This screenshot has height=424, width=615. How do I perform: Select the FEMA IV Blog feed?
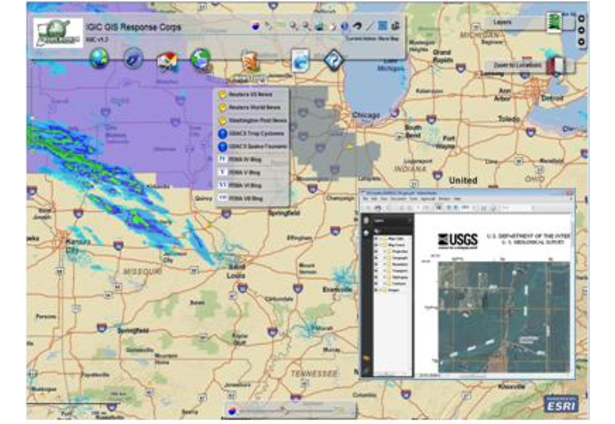[x=252, y=159]
